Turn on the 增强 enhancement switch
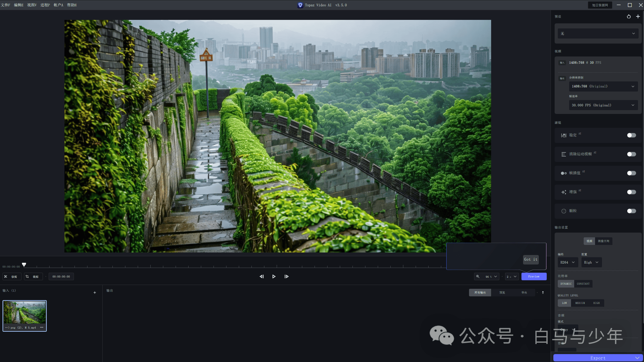Screen dimensions: 644x362 click(631, 192)
